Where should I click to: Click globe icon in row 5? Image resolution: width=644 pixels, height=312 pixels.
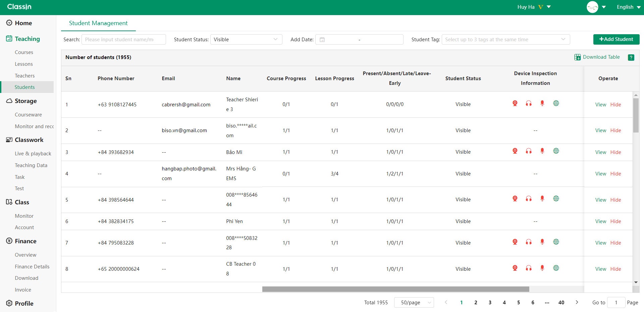pyautogui.click(x=556, y=199)
